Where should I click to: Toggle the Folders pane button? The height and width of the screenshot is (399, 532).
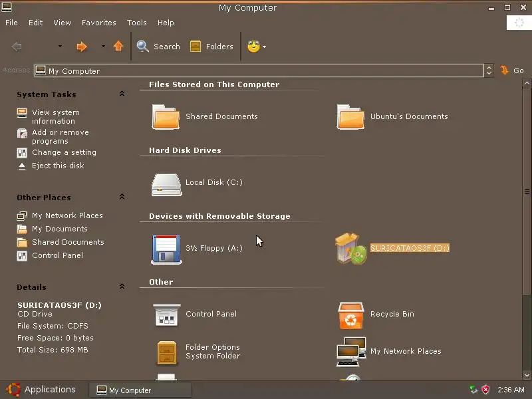click(x=211, y=47)
